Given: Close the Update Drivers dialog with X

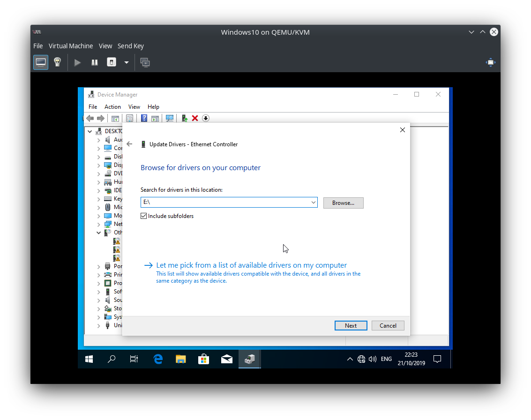Looking at the screenshot, I should click(x=402, y=130).
